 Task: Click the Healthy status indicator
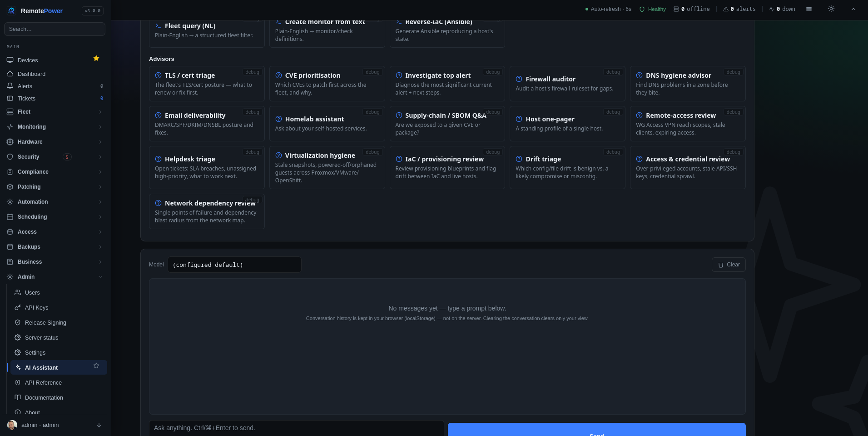click(653, 9)
